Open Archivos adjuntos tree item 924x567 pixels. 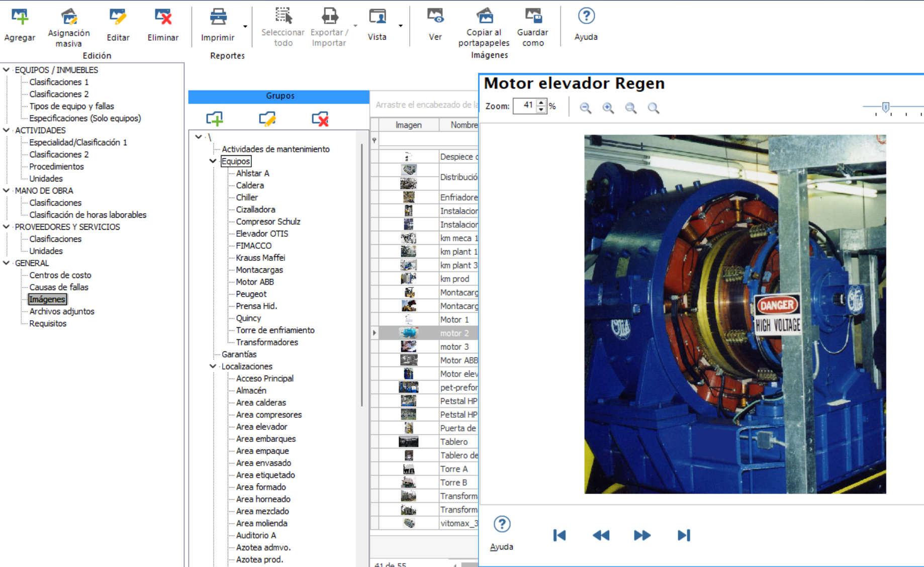point(62,311)
